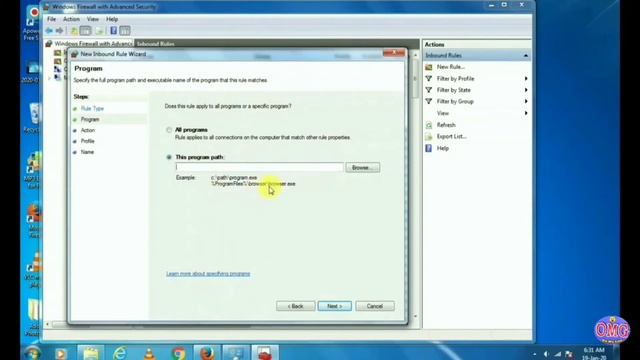The height and width of the screenshot is (360, 640).
Task: Expand the View submenu arrow in Actions
Action: coord(526,113)
